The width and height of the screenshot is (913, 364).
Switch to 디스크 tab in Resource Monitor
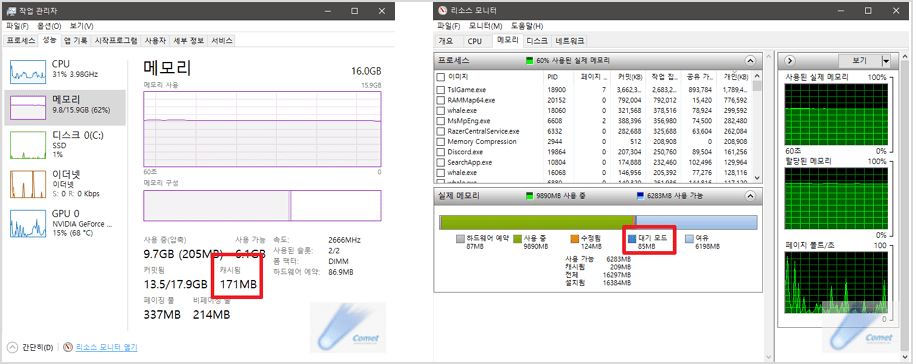[536, 41]
